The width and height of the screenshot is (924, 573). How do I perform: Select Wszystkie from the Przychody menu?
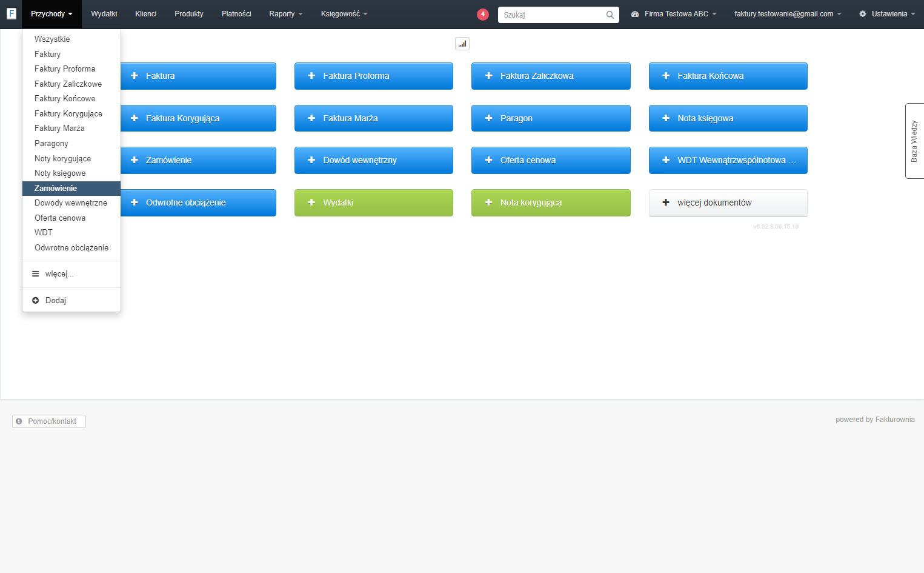[x=71, y=39]
